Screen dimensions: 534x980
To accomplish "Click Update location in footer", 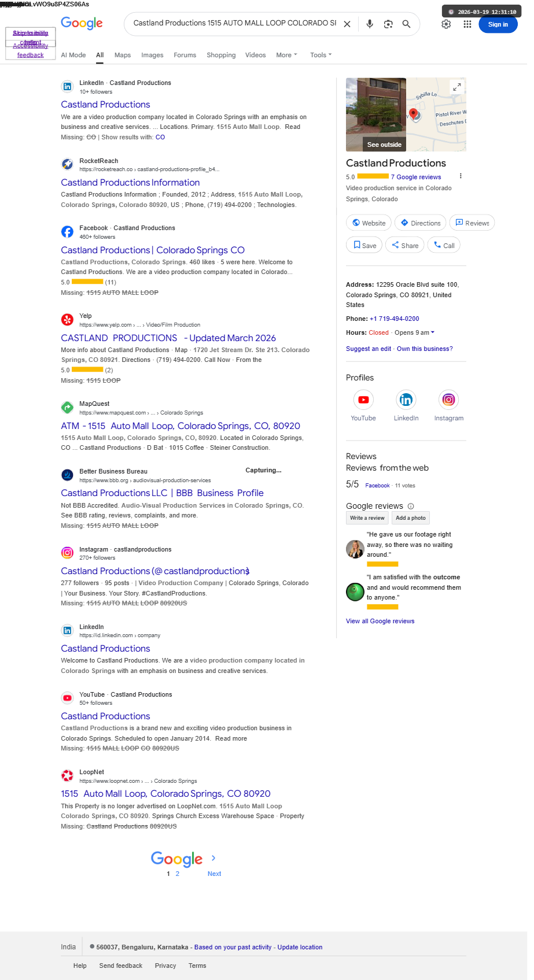I will pyautogui.click(x=300, y=947).
